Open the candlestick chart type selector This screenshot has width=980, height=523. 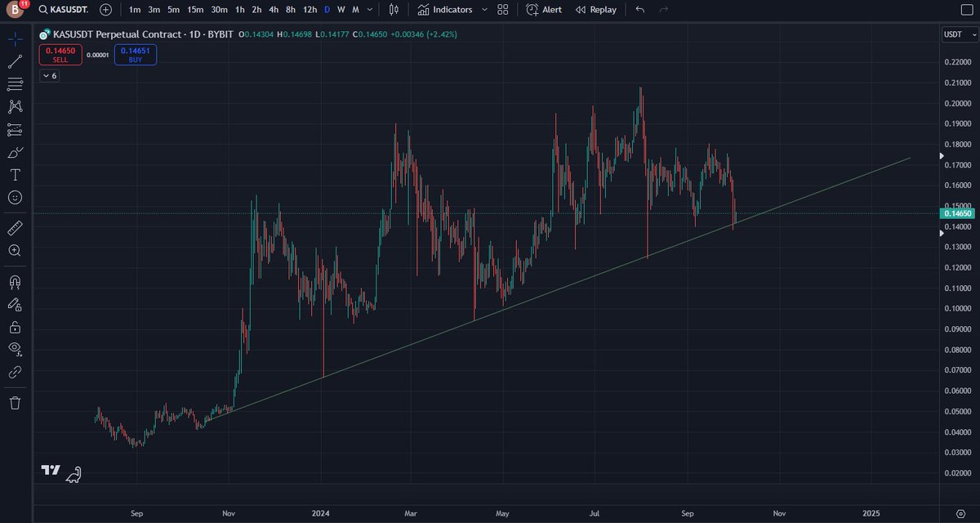tap(394, 10)
